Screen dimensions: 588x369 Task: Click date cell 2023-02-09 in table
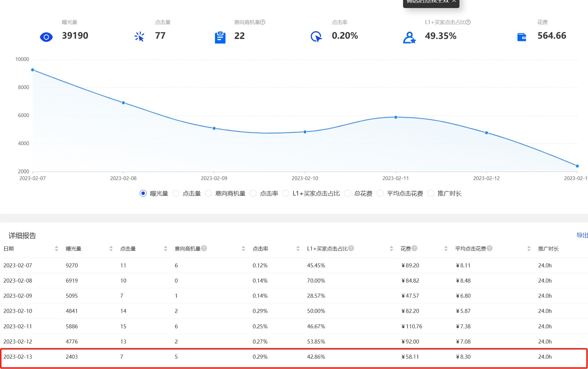pos(18,296)
